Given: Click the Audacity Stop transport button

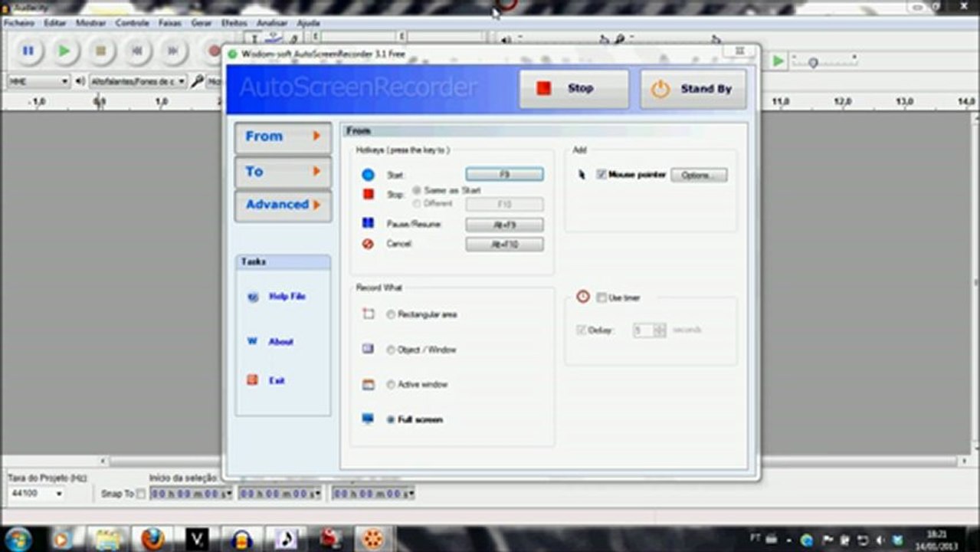Looking at the screenshot, I should (x=100, y=51).
